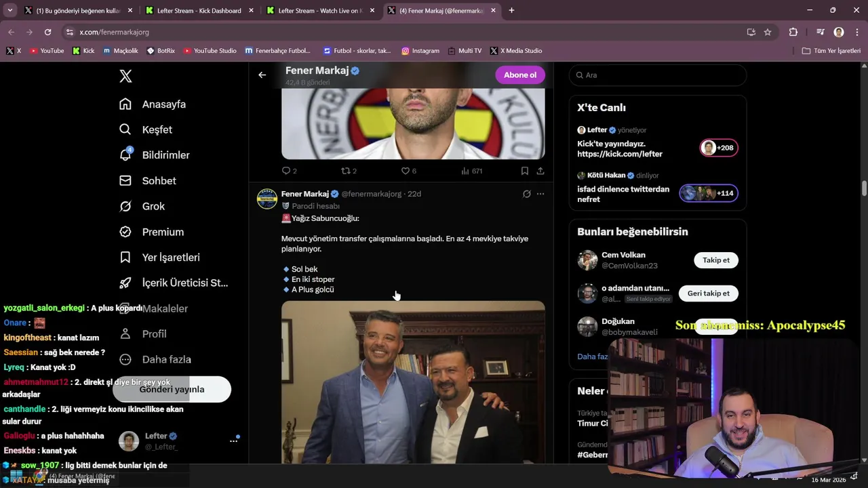Switch to Lefter Stream Kick Dashboard tab

point(199,11)
